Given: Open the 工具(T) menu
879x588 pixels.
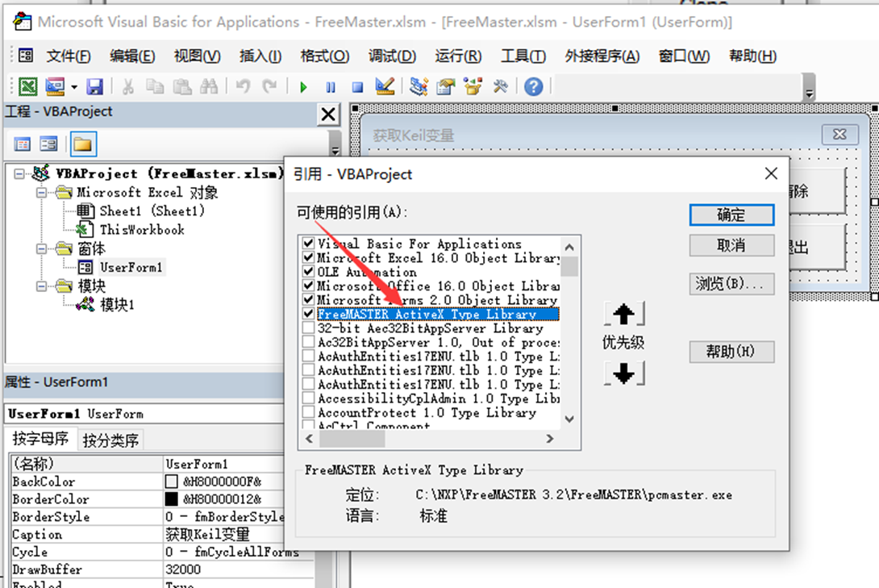Looking at the screenshot, I should pyautogui.click(x=523, y=56).
